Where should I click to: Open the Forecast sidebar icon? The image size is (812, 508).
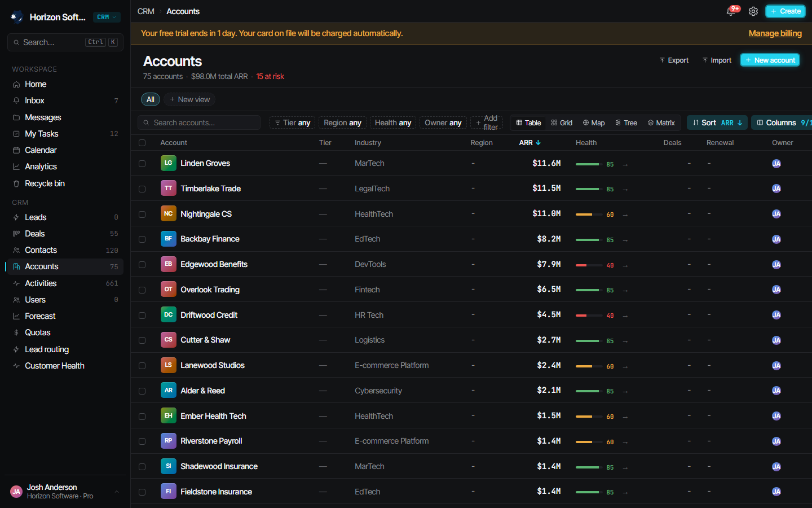coord(16,316)
